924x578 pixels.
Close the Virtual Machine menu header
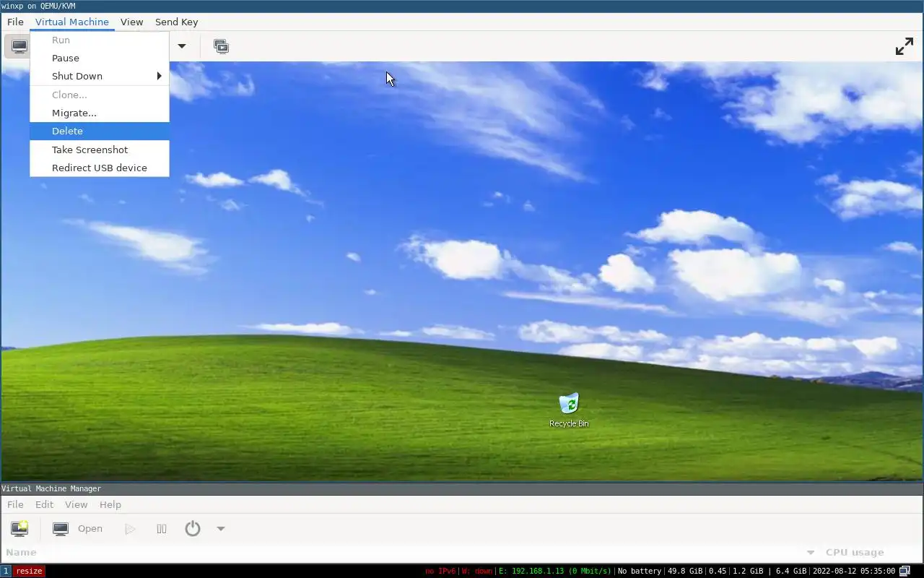click(72, 22)
